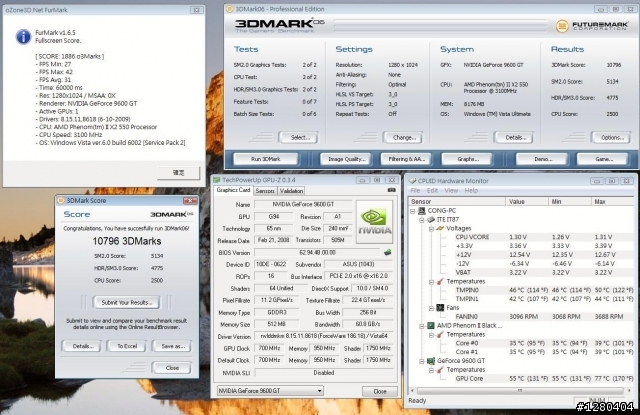Click the NVIDIA logo in GPU-Z
The height and width of the screenshot is (415, 640).
coord(374,222)
